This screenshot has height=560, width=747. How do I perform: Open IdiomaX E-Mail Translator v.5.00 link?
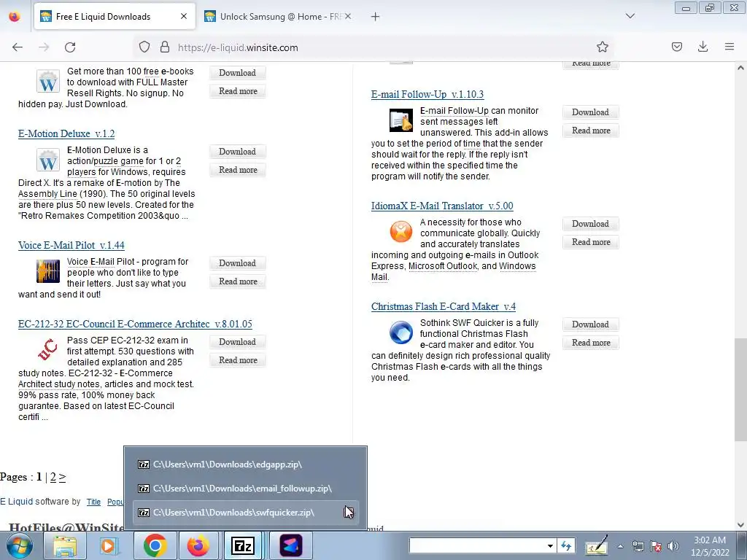[442, 206]
